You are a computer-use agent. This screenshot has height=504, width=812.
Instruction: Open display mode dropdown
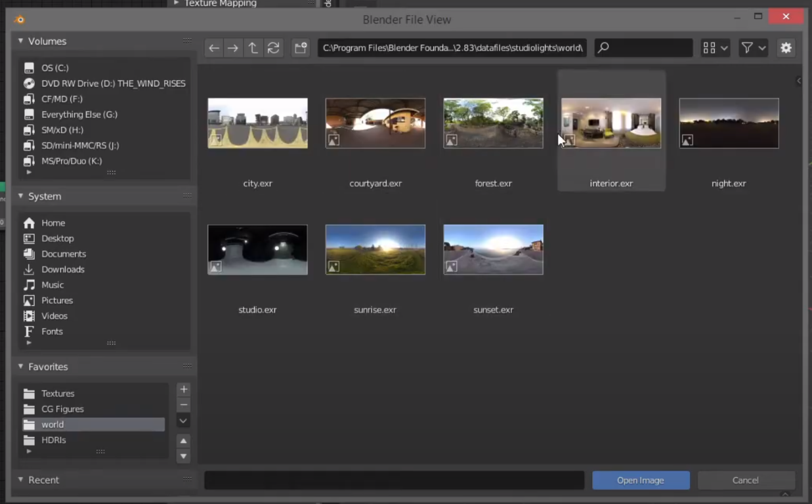pos(716,48)
